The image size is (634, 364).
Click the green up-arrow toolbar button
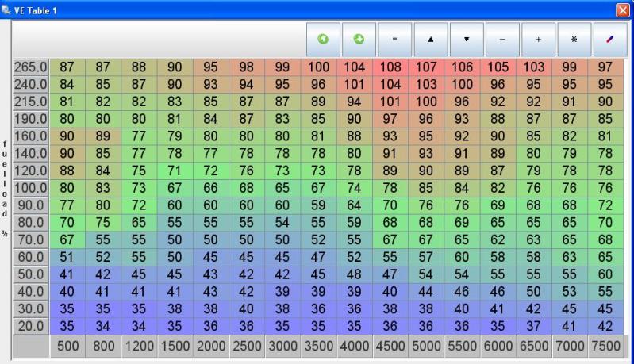coord(323,39)
